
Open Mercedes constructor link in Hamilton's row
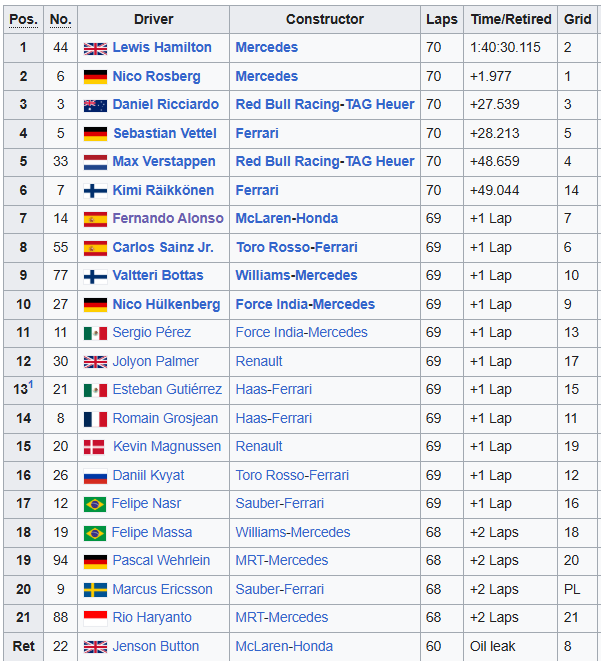[266, 47]
